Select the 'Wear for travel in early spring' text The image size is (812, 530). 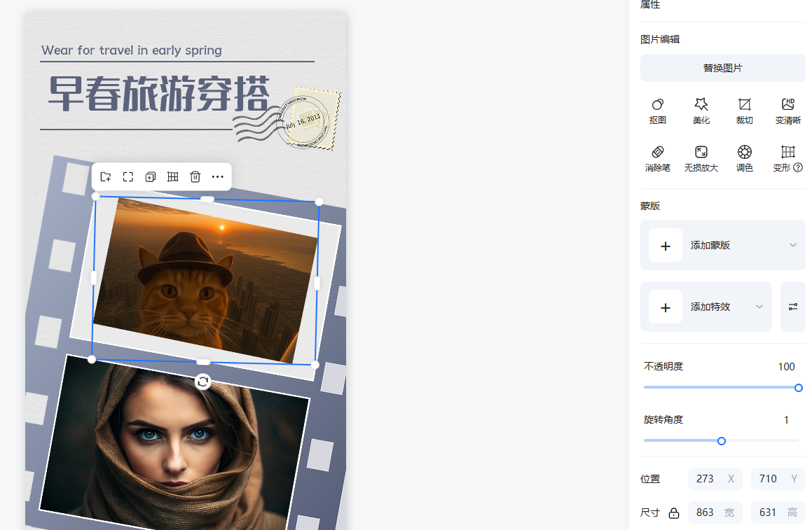pyautogui.click(x=132, y=50)
